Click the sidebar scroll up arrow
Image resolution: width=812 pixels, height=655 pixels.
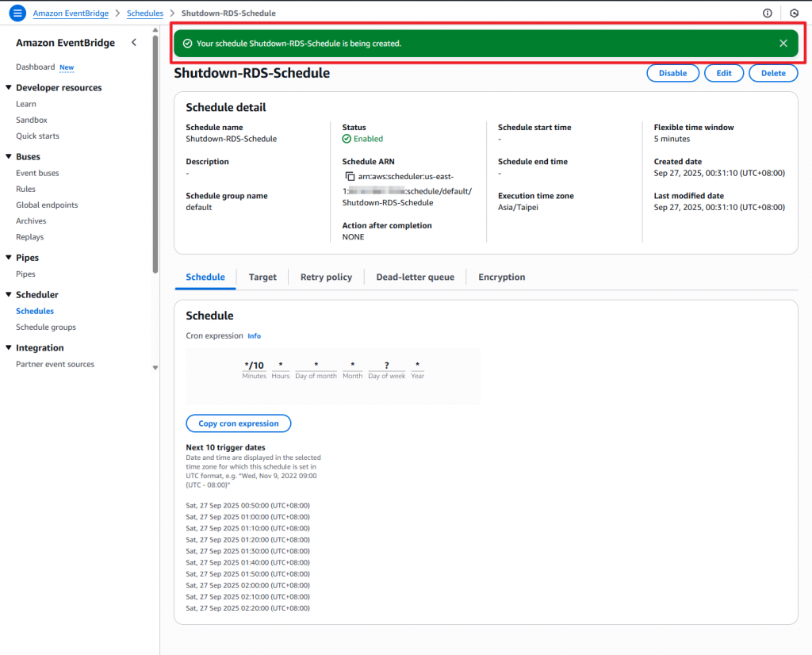[x=155, y=30]
